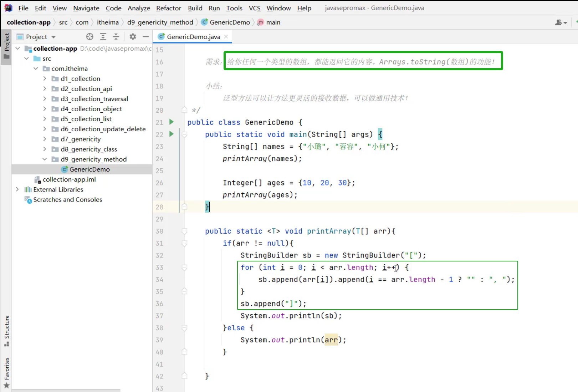Toggle the Project tool window side tab
The height and width of the screenshot is (392, 578).
tap(6, 47)
